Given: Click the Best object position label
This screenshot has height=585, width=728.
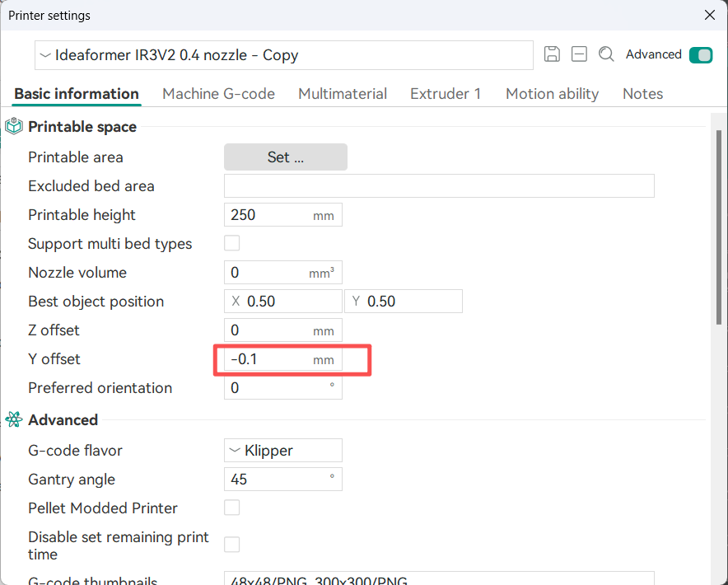Looking at the screenshot, I should click(96, 301).
